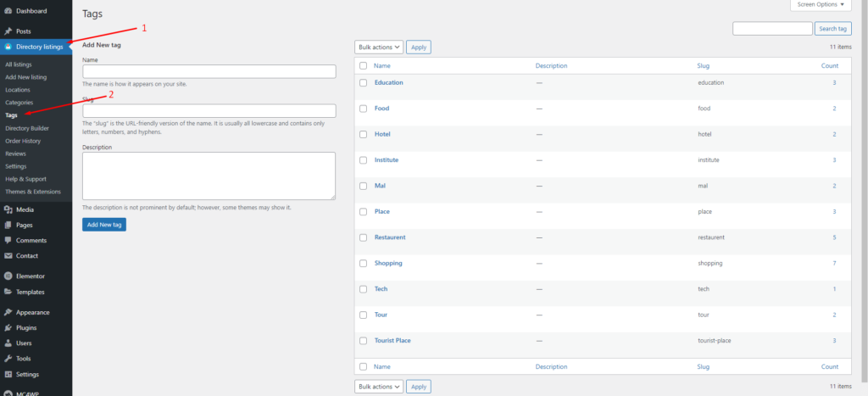
Task: Tick the Education tag checkbox
Action: tap(363, 82)
